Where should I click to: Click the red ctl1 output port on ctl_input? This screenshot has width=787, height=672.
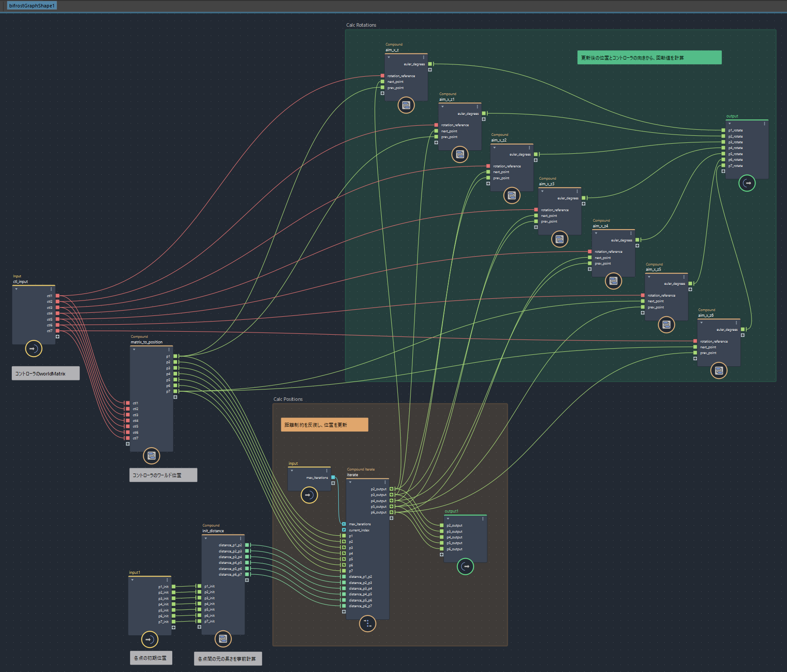(x=57, y=296)
